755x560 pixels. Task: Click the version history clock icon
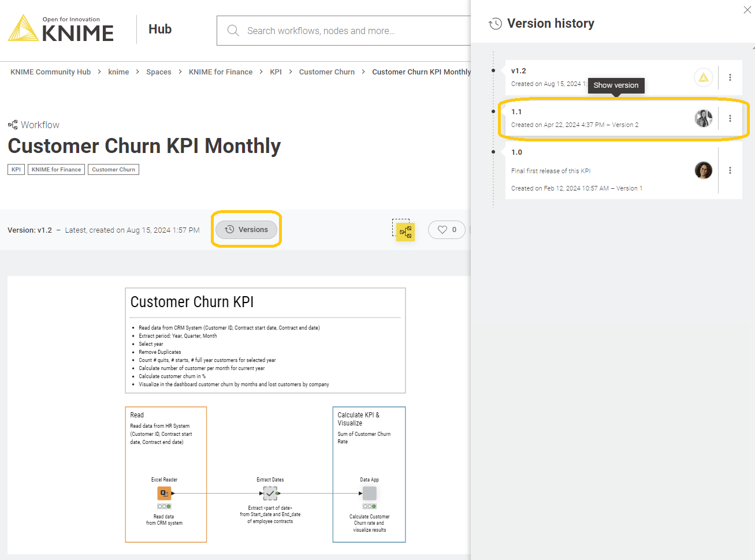pos(495,24)
